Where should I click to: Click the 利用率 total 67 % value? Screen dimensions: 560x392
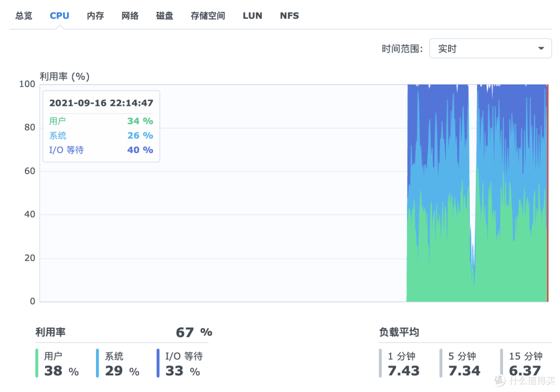click(x=194, y=332)
